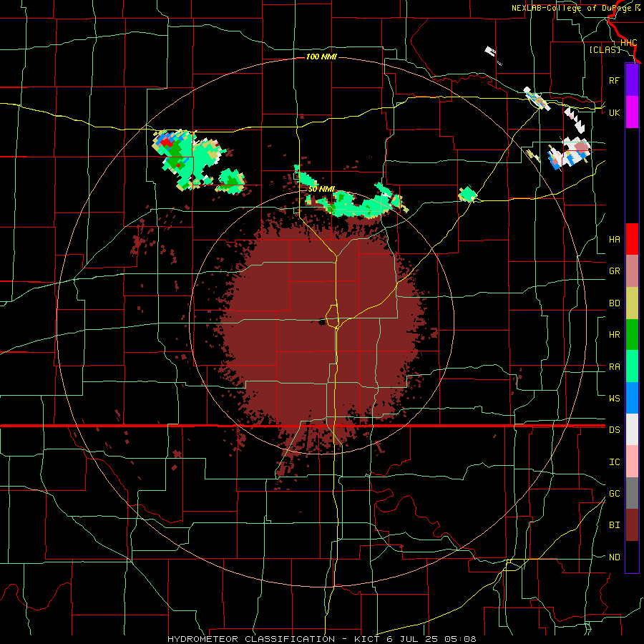Click the 50 NMI range ring label
644x644 pixels.
[321, 189]
